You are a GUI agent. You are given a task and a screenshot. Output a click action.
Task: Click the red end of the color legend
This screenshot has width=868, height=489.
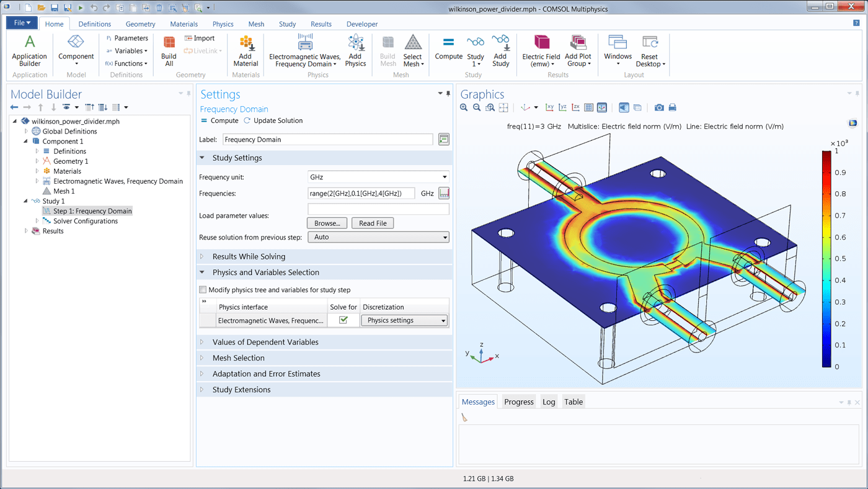pos(827,155)
